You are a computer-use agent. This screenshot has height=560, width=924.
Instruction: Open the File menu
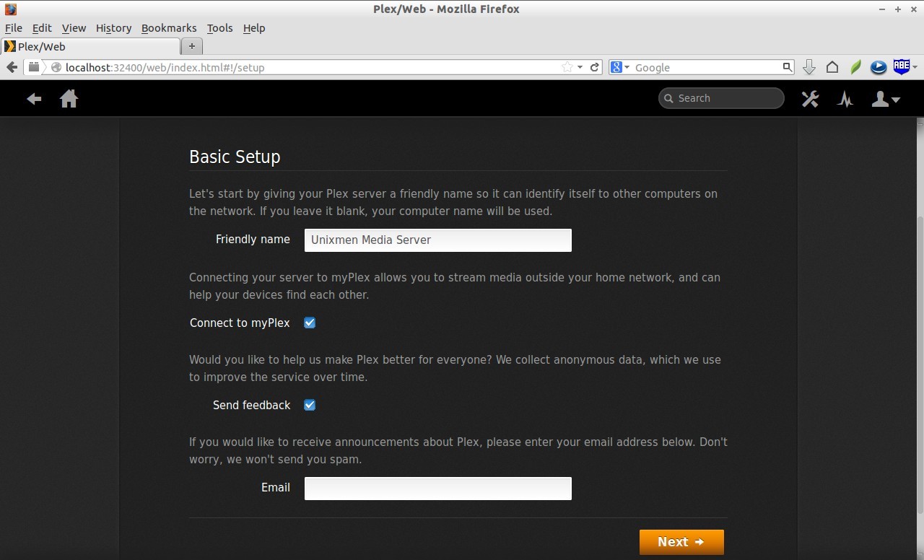pos(14,28)
